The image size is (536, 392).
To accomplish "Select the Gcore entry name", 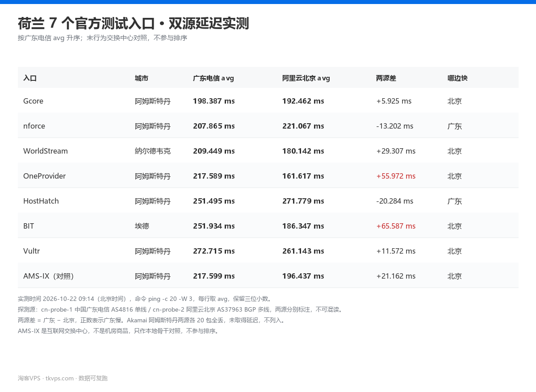I will pos(33,101).
